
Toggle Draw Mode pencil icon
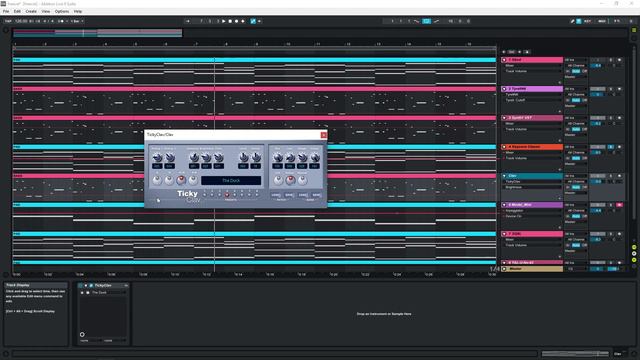click(x=572, y=21)
